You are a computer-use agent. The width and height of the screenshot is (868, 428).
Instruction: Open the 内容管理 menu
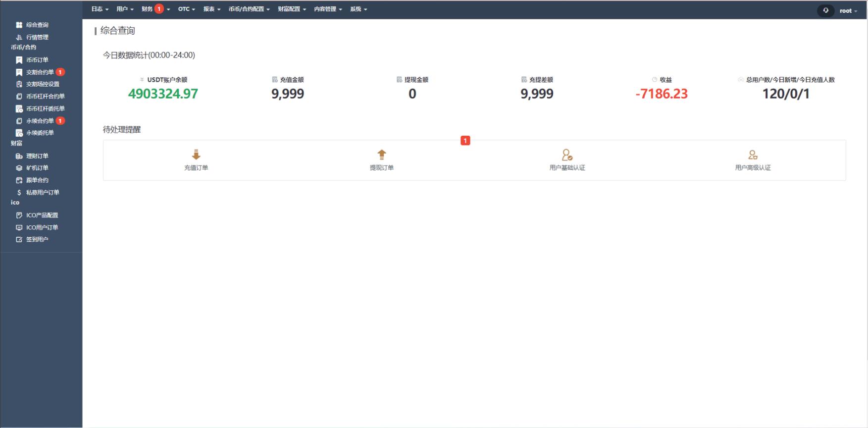pyautogui.click(x=328, y=9)
